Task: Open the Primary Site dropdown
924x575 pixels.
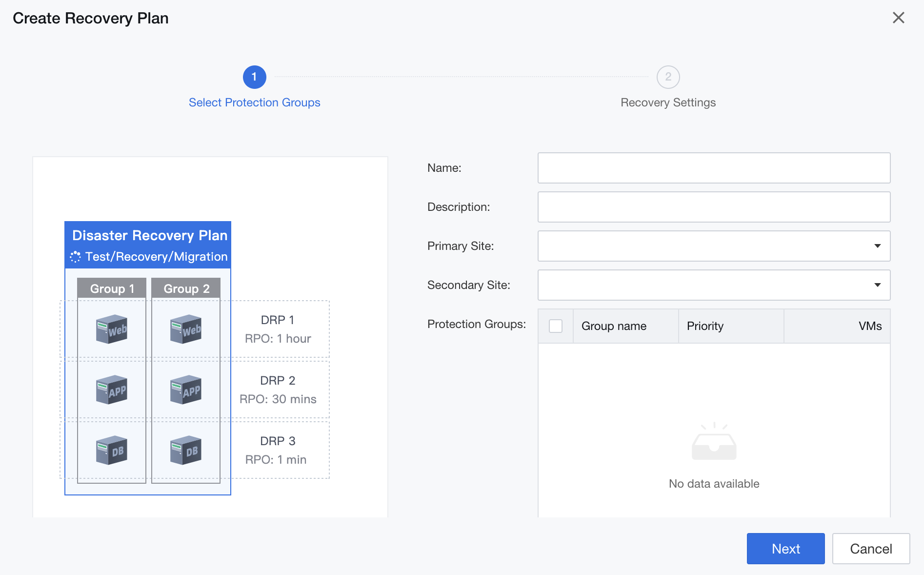Action: coord(714,246)
